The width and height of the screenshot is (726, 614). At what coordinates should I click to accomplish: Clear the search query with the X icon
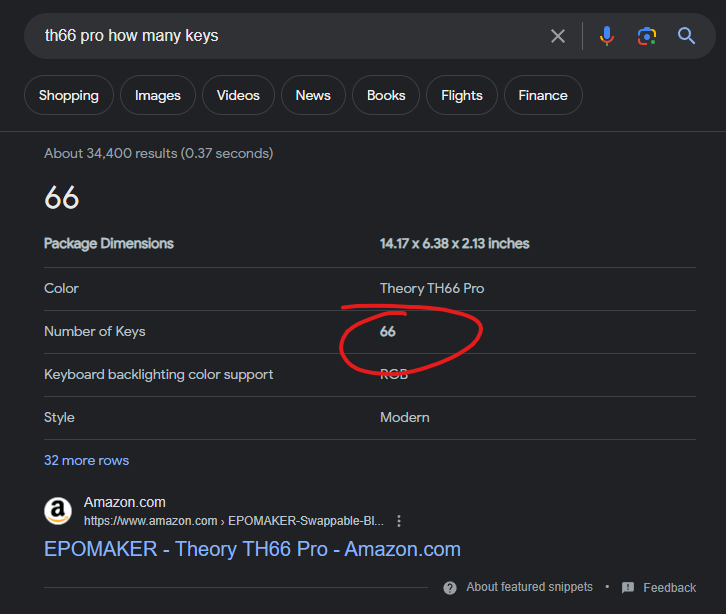558,36
